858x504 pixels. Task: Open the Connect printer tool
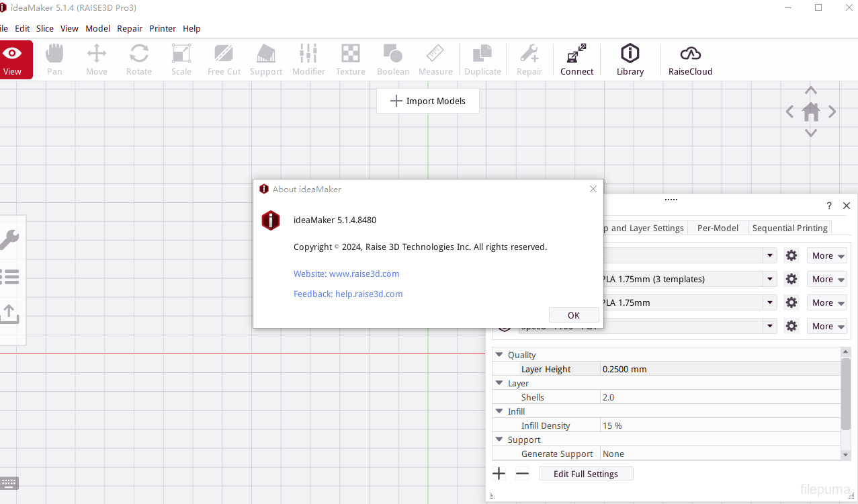pyautogui.click(x=576, y=60)
